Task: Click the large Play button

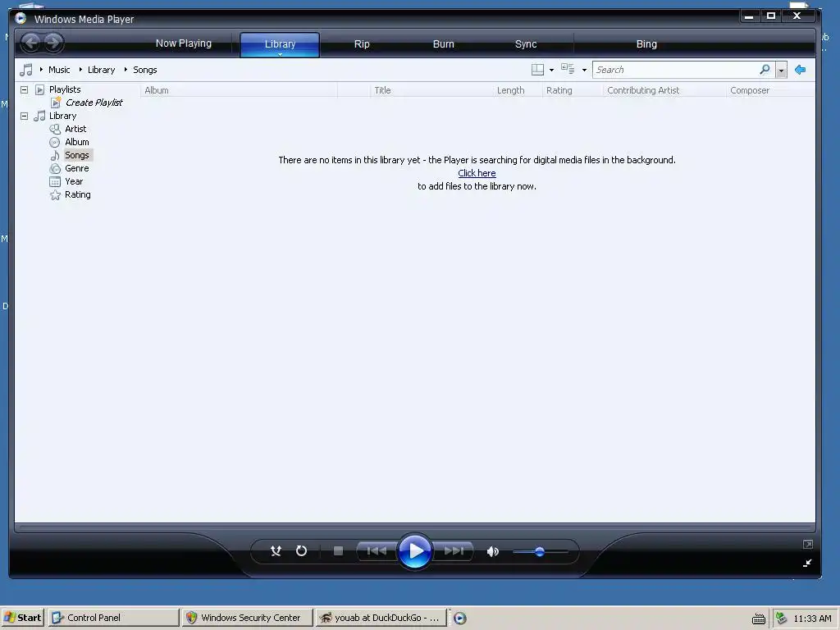Action: (x=415, y=550)
